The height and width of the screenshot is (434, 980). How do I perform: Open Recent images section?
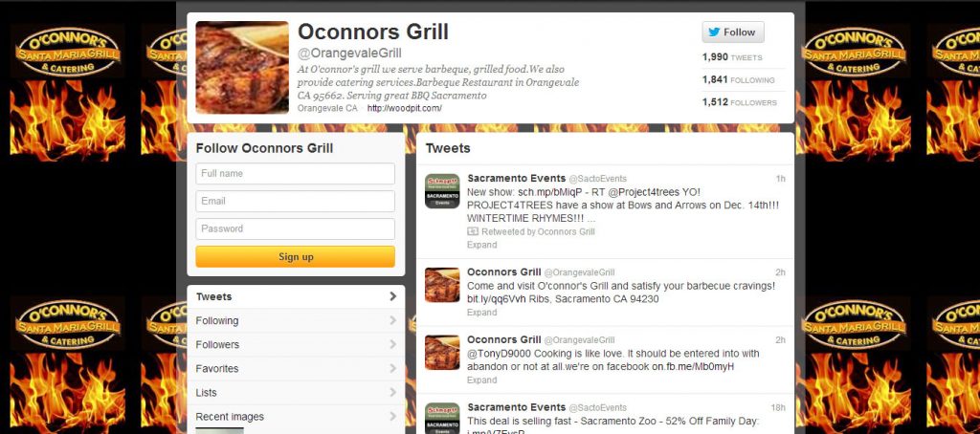click(x=296, y=417)
